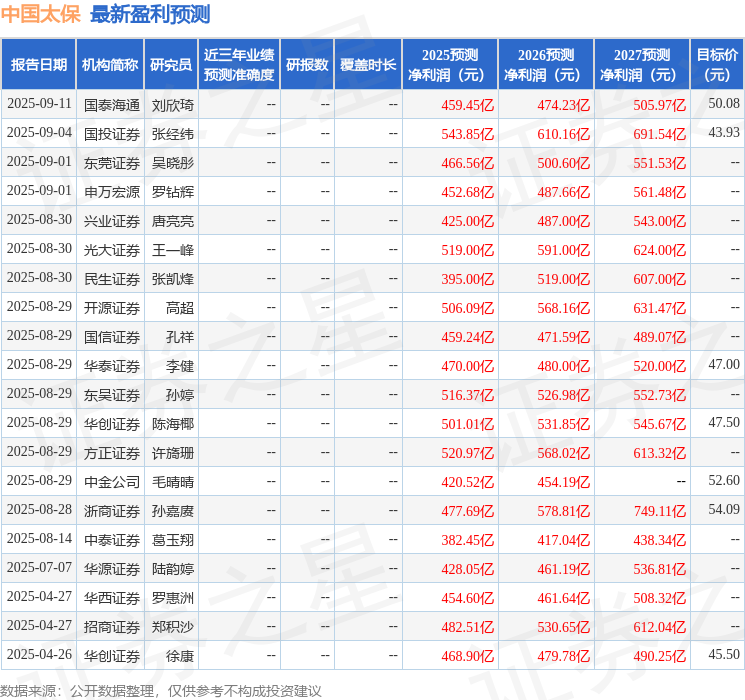Click the 691.54亿 forecast value

[659, 134]
